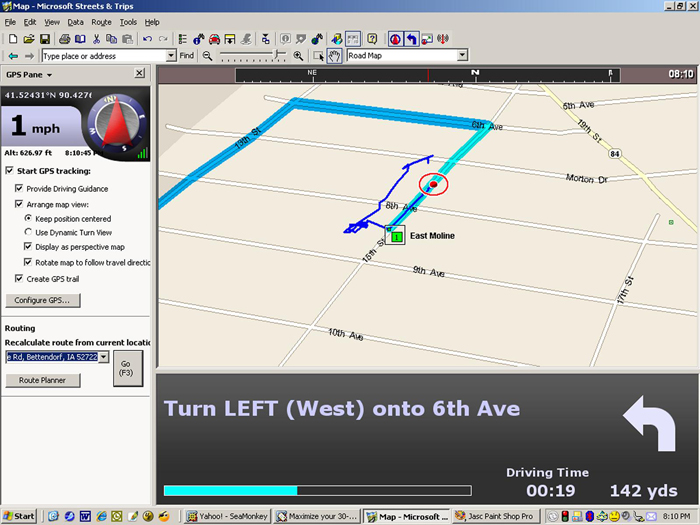Click the zoom level slider
The image size is (700, 525).
[x=252, y=56]
